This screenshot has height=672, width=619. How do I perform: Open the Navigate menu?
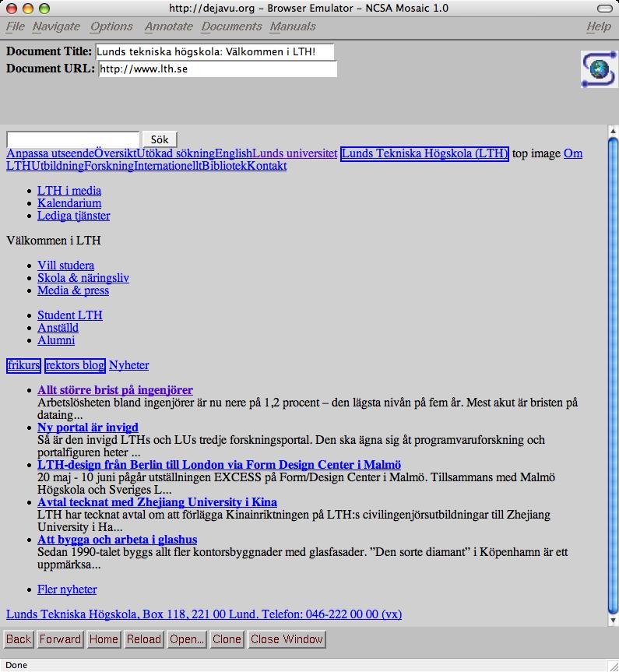(56, 26)
